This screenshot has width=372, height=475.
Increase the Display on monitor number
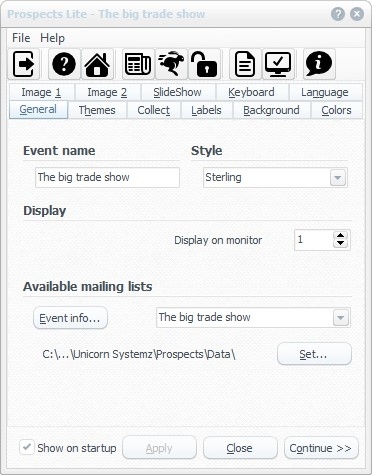coord(340,236)
